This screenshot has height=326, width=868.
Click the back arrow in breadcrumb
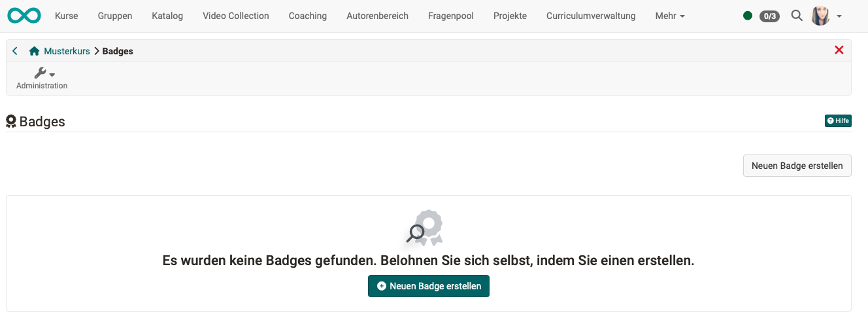[15, 51]
